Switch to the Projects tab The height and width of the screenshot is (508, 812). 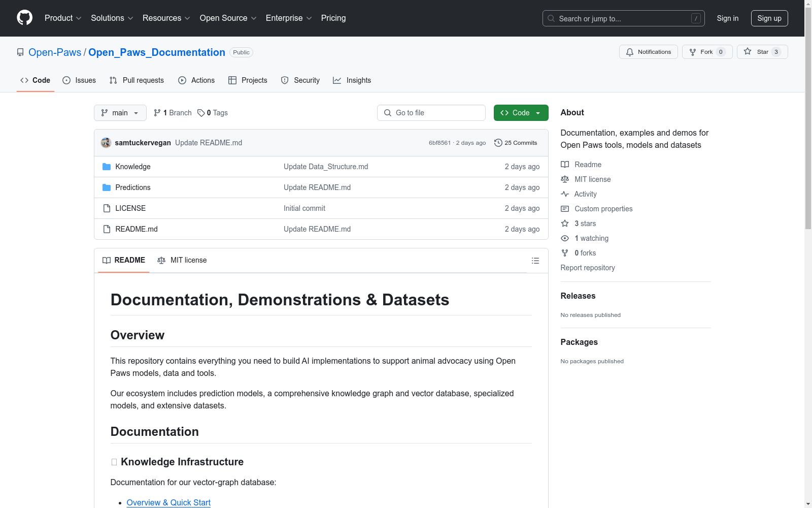point(248,80)
